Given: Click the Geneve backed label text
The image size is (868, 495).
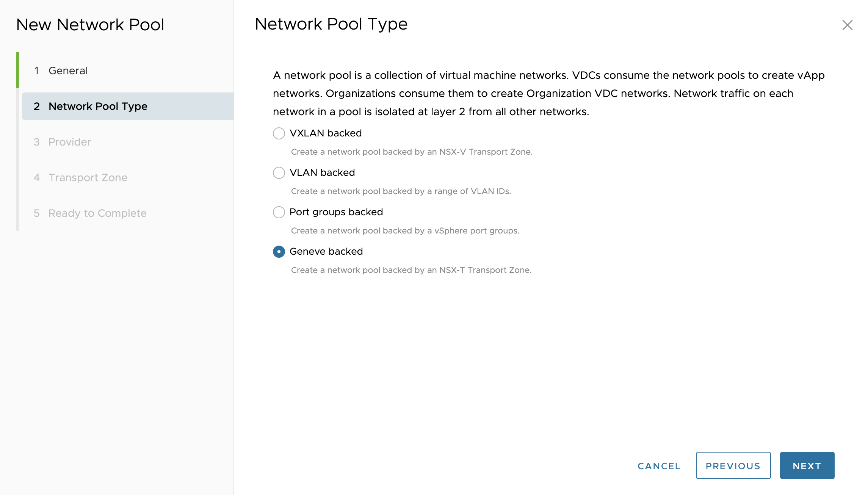Looking at the screenshot, I should (326, 252).
